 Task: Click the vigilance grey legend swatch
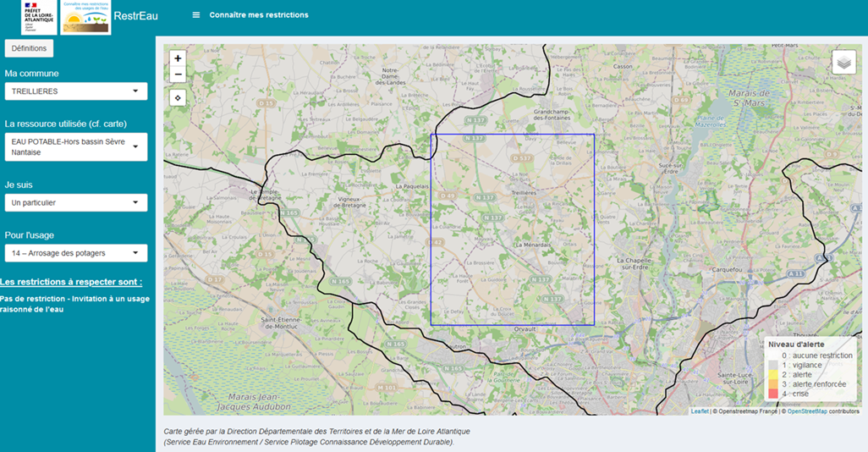773,365
